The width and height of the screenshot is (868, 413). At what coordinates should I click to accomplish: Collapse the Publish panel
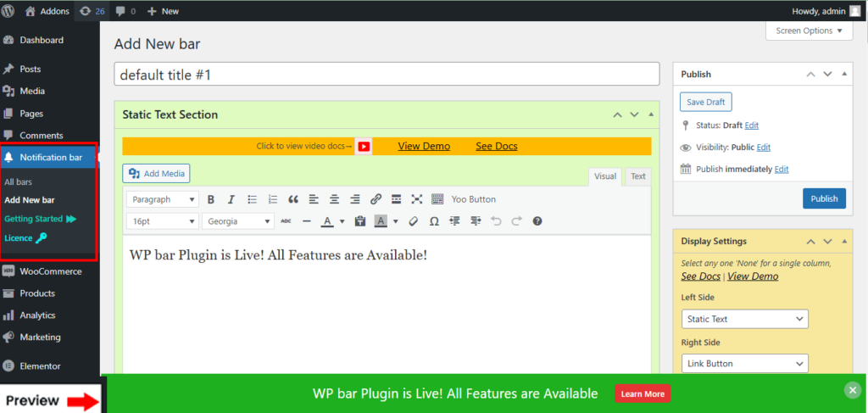pyautogui.click(x=844, y=74)
